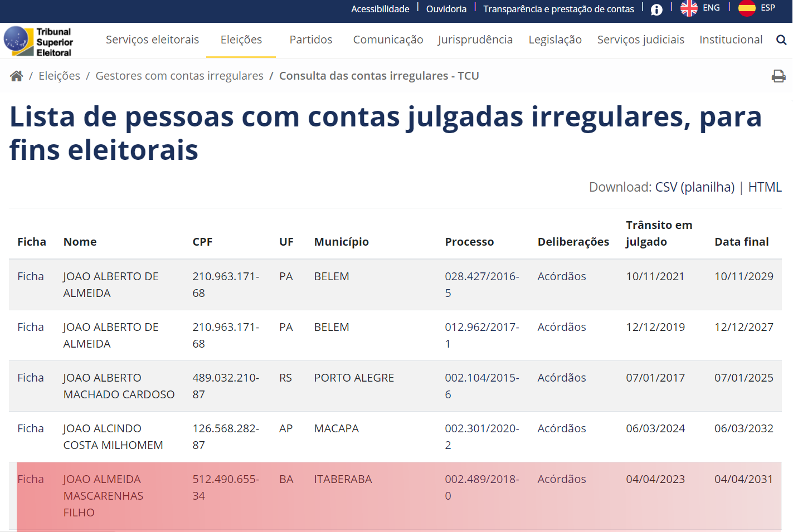Screen dimensions: 793x532
Task: Click Gestores com contas irregulares breadcrumb
Action: coord(179,76)
